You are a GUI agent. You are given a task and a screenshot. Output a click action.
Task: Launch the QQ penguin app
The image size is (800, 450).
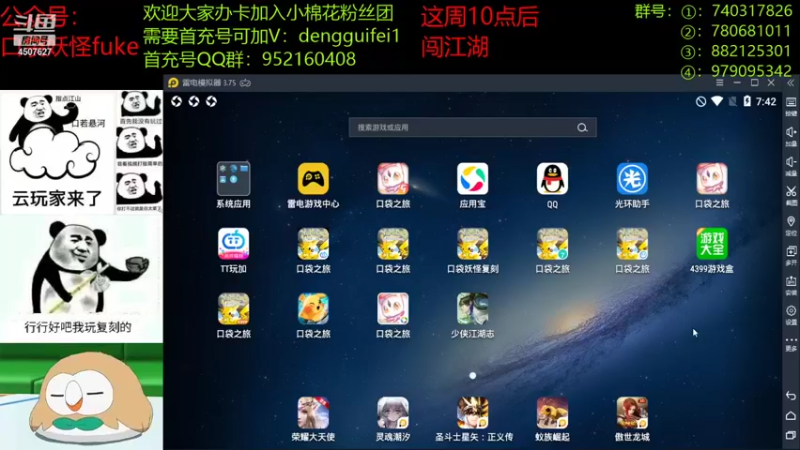(552, 179)
